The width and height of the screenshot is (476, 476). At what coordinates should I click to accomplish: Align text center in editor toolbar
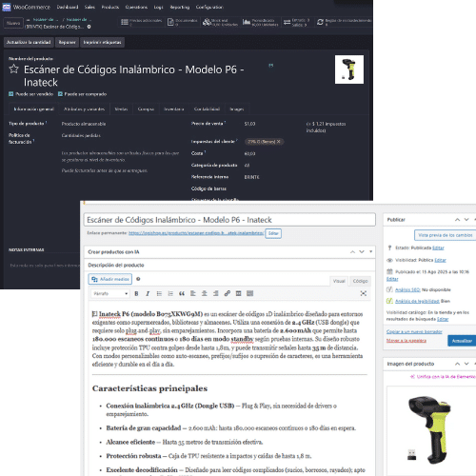(205, 293)
